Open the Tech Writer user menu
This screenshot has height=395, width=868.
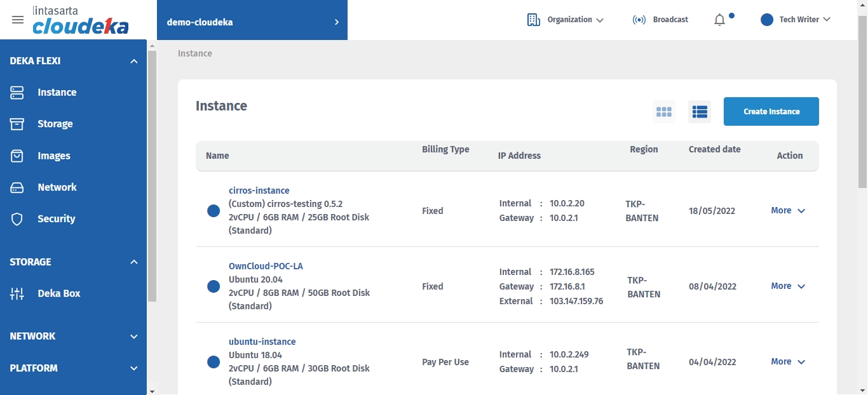coord(796,20)
